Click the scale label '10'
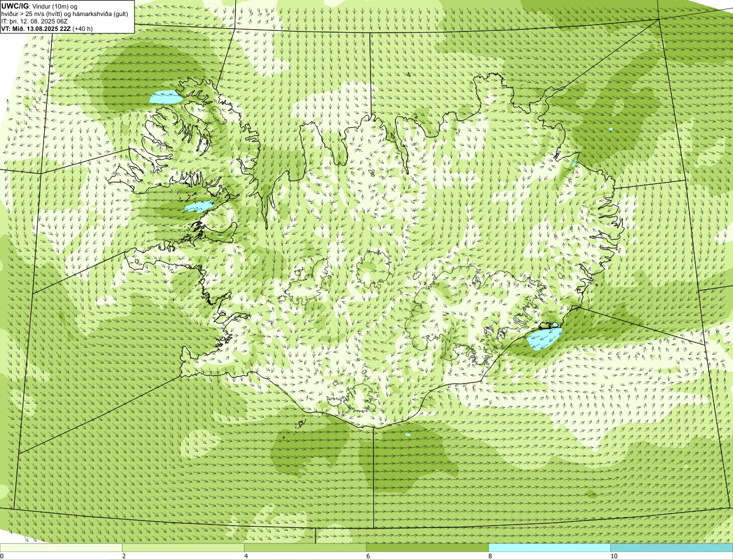The width and height of the screenshot is (733, 560). coord(614,556)
